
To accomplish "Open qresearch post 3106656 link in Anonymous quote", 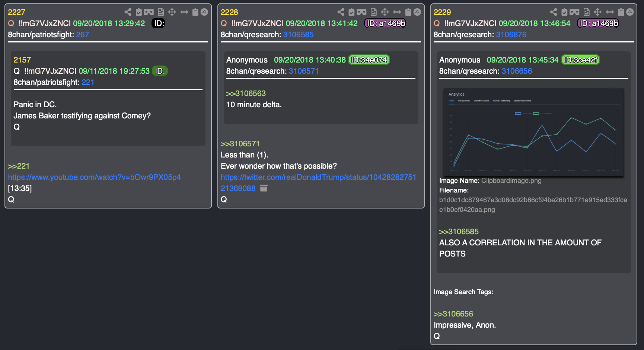I will (x=517, y=71).
